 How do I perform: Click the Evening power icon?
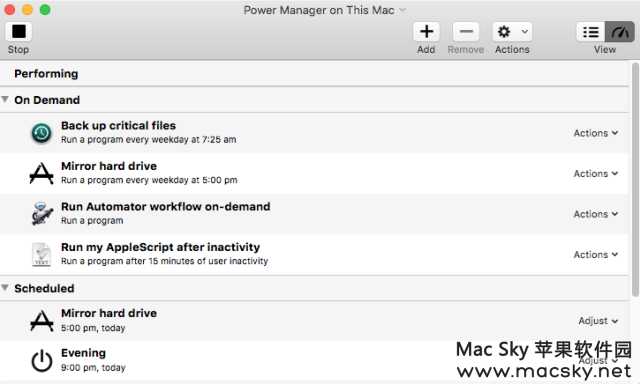(x=42, y=361)
